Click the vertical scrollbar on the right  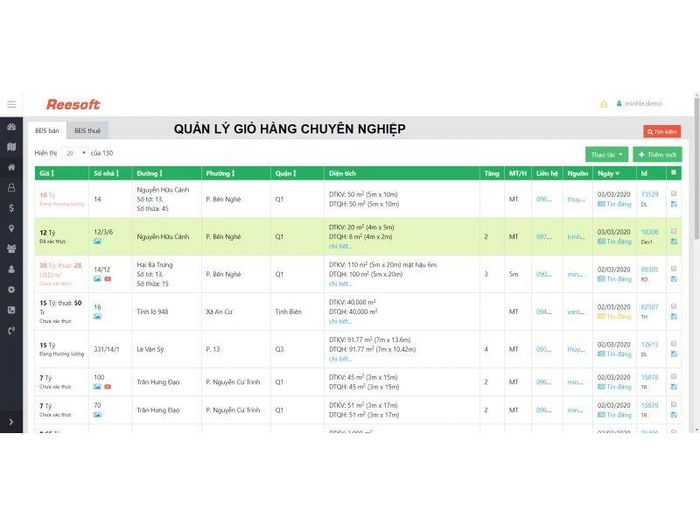coord(696,170)
